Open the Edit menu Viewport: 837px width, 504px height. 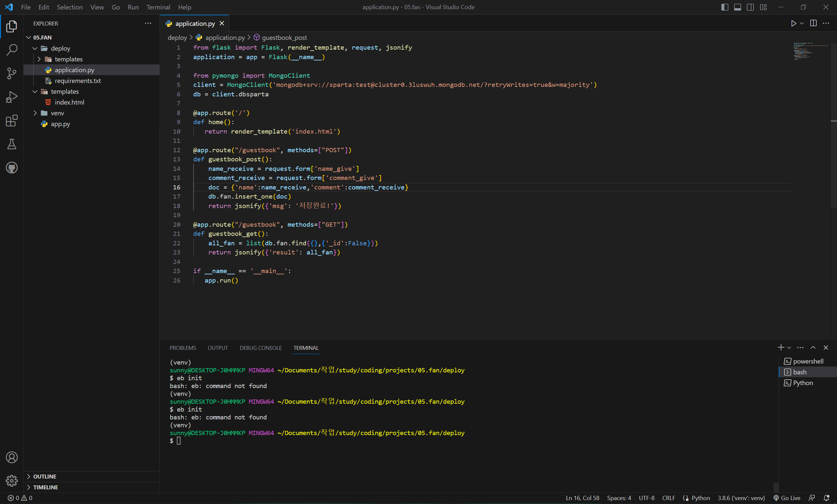(x=44, y=7)
